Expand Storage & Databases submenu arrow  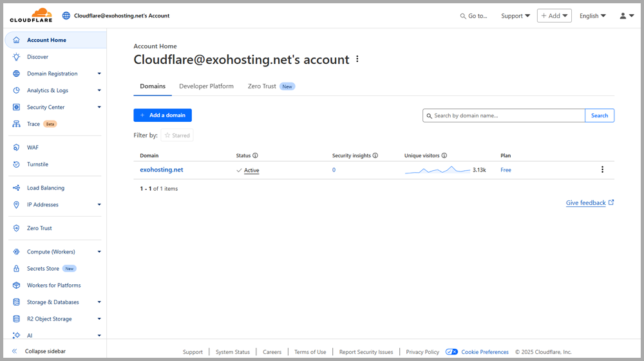tap(99, 302)
